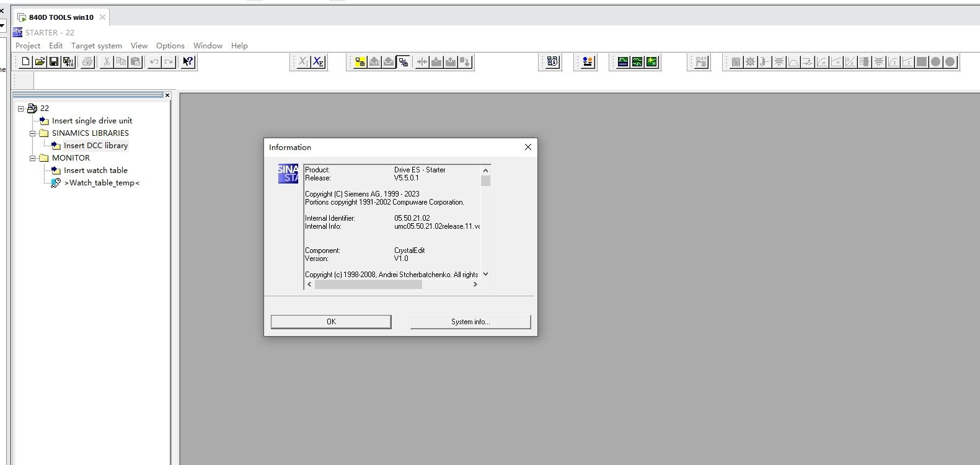
Task: Cut selection with the scissors icon
Action: [107, 61]
